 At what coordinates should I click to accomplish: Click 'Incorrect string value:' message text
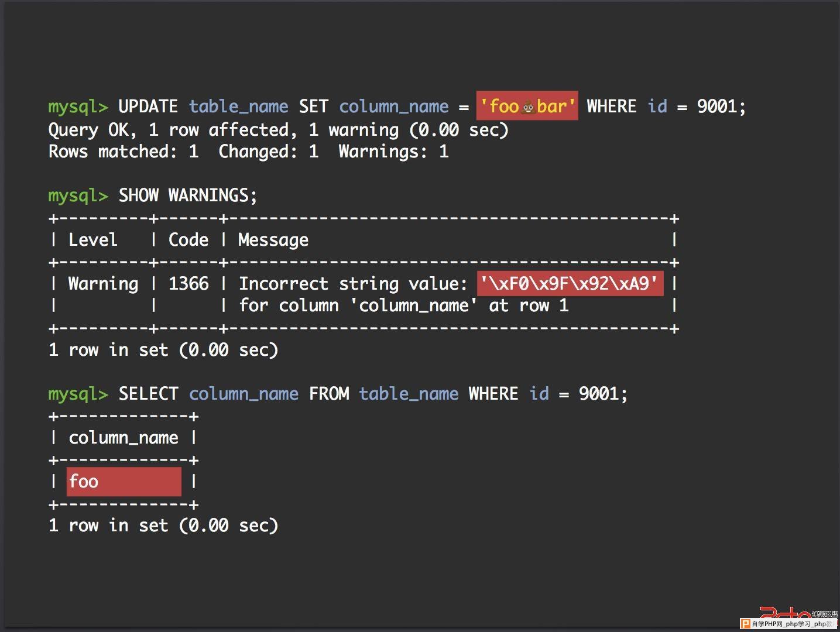tap(354, 284)
